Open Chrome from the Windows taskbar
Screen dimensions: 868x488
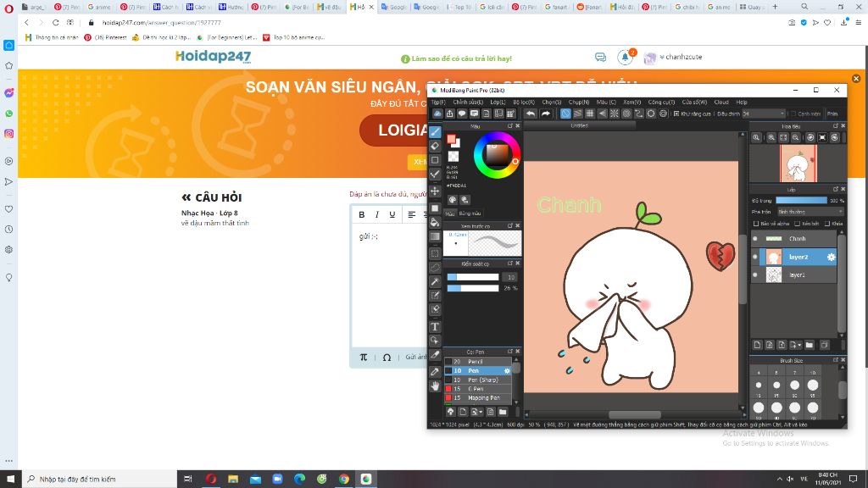point(344,480)
